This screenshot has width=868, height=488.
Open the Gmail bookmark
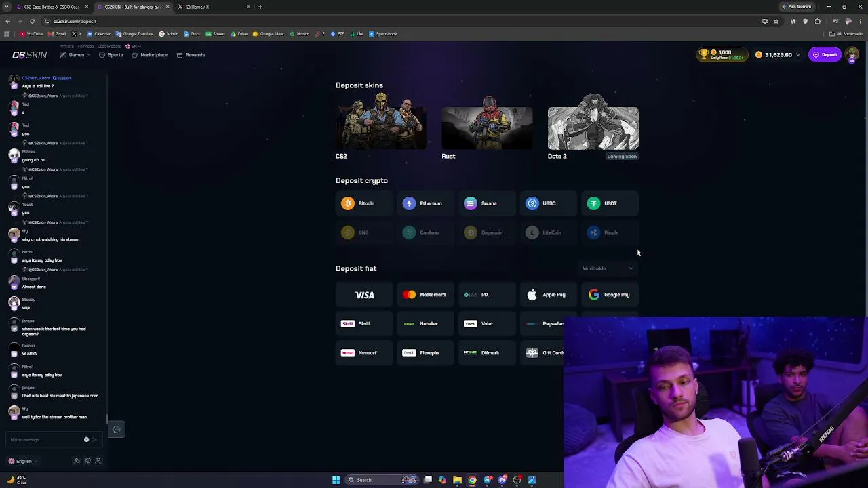pyautogui.click(x=58, y=34)
